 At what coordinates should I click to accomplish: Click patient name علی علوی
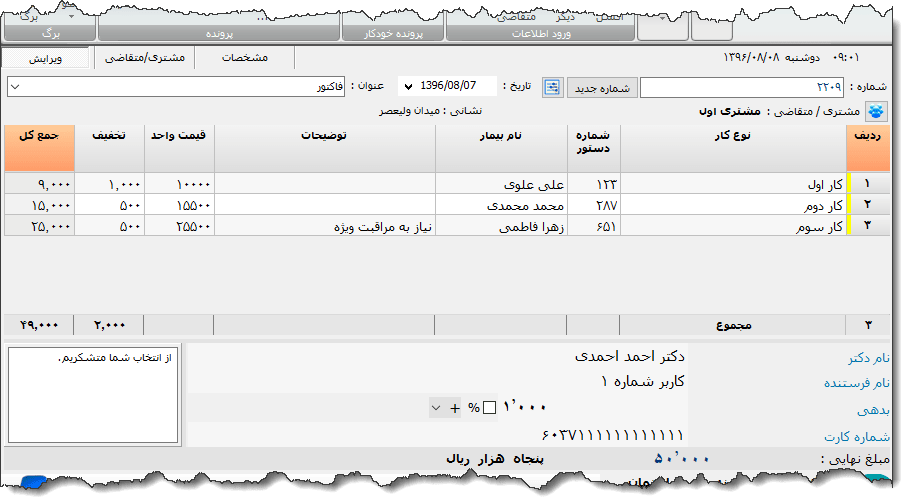pyautogui.click(x=502, y=184)
